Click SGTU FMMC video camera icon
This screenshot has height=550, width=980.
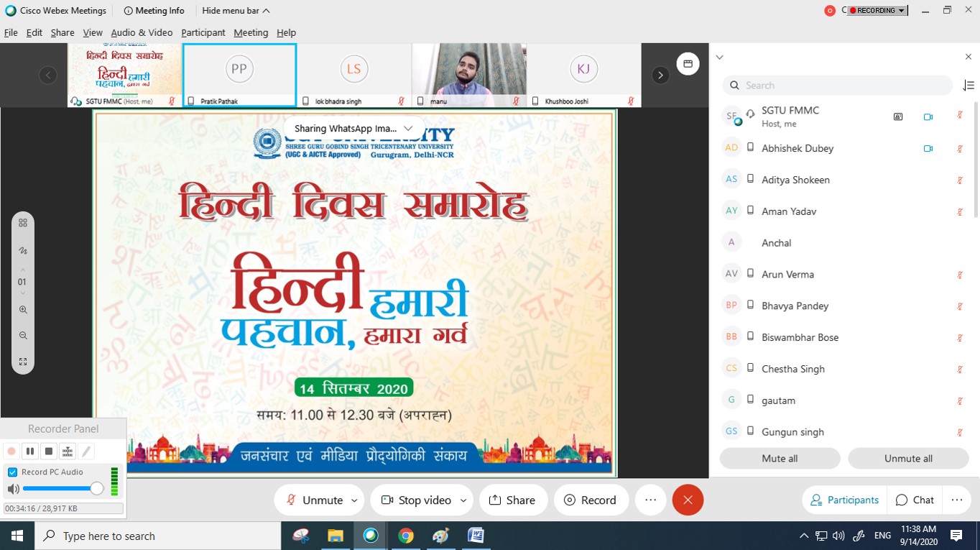click(928, 116)
